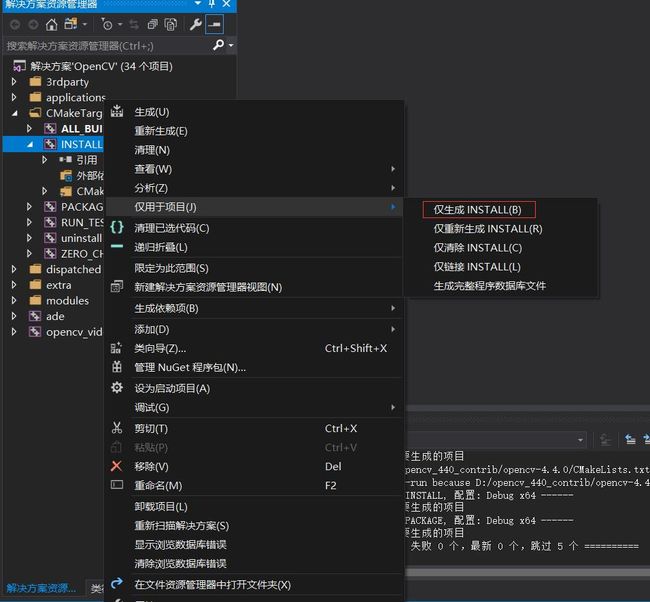Screen dimensions: 650x602
Task: Pin the Solution Explorer panel
Action: coord(211,5)
